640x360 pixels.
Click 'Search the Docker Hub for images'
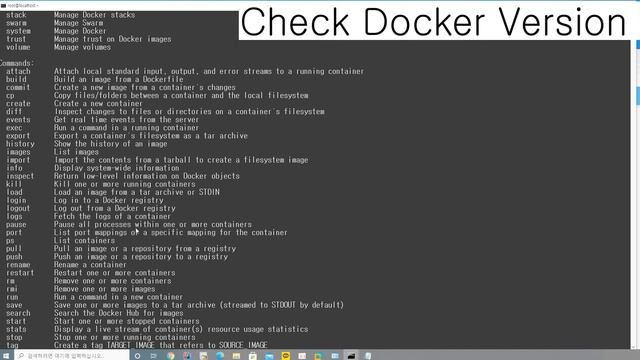119,313
